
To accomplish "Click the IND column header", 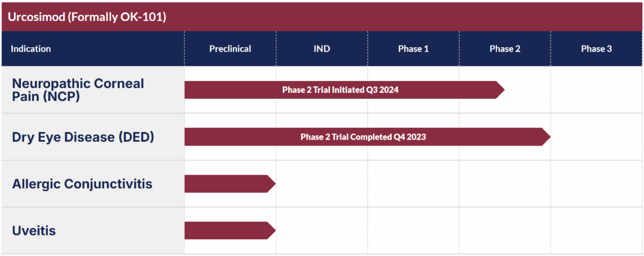I will (x=322, y=49).
